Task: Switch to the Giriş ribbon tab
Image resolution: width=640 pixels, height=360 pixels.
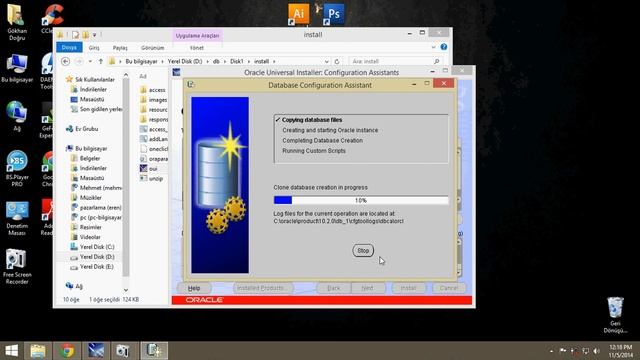Action: point(94,48)
